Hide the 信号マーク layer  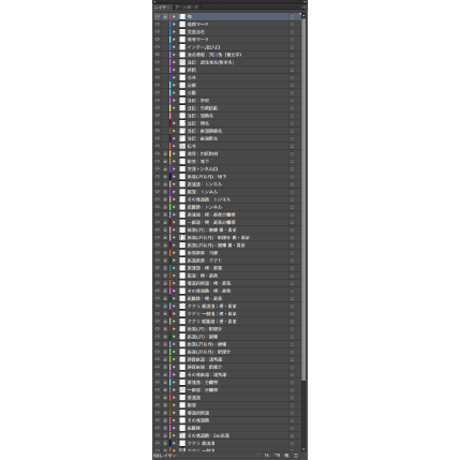point(157,39)
